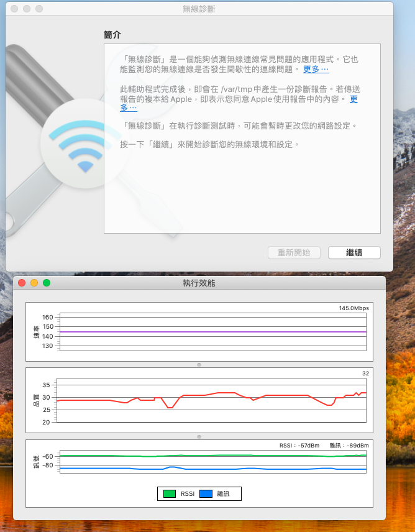This screenshot has width=415, height=532.
Task: Click the RSSI：-57dBm reading
Action: [299, 446]
